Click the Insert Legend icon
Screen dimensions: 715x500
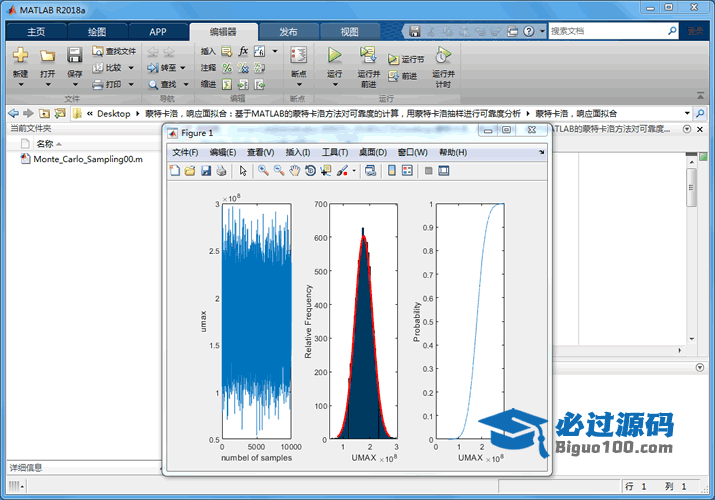click(407, 171)
